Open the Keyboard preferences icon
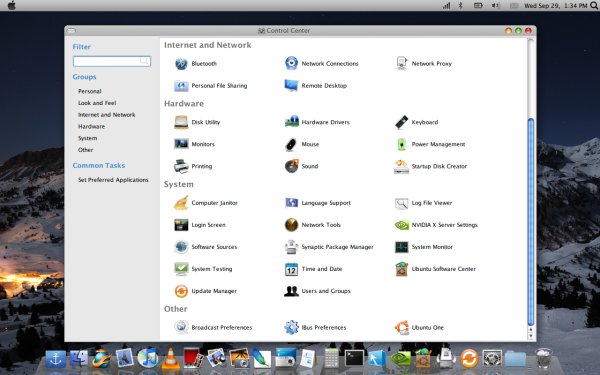The height and width of the screenshot is (375, 600). click(x=401, y=122)
